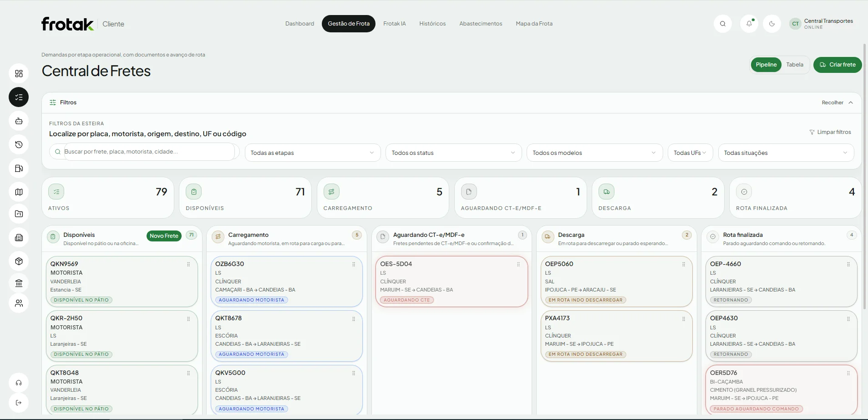
Task: Click the Novo Frete button
Action: [164, 236]
